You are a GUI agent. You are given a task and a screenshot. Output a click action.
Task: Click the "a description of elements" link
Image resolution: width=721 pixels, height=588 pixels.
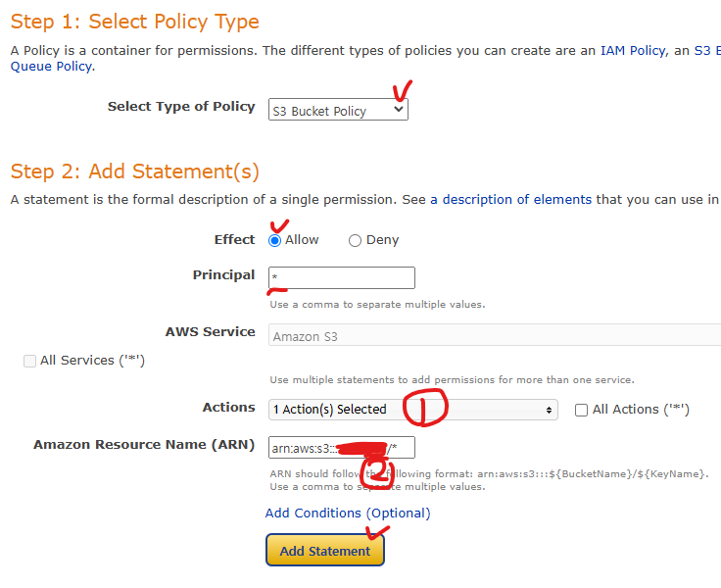point(510,199)
